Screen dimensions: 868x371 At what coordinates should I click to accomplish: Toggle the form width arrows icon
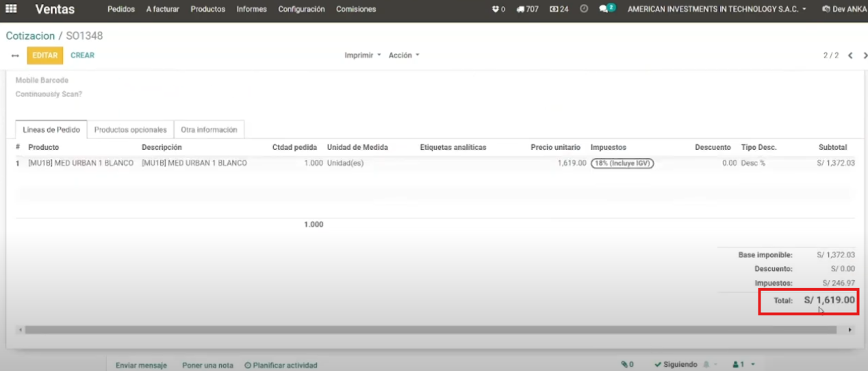tap(15, 55)
